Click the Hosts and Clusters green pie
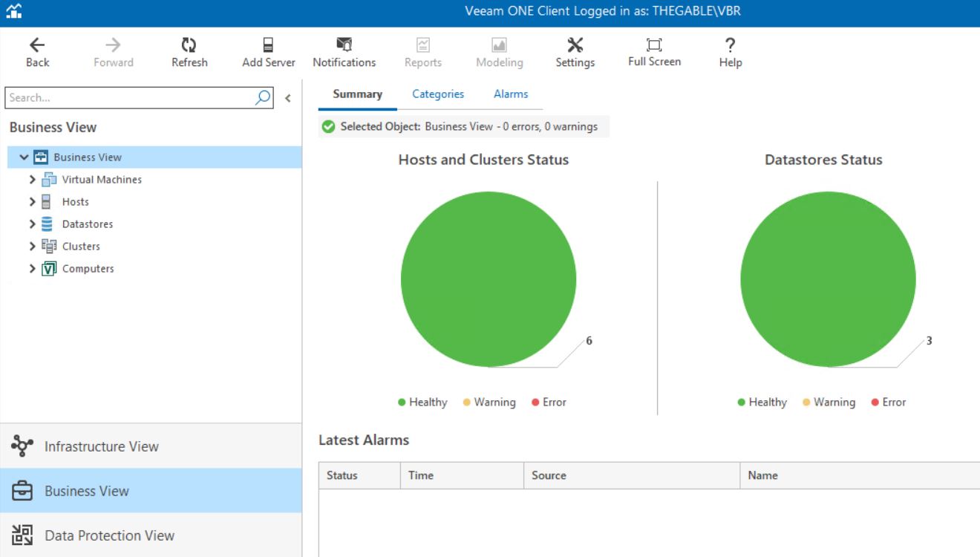This screenshot has width=980, height=557. click(x=489, y=279)
